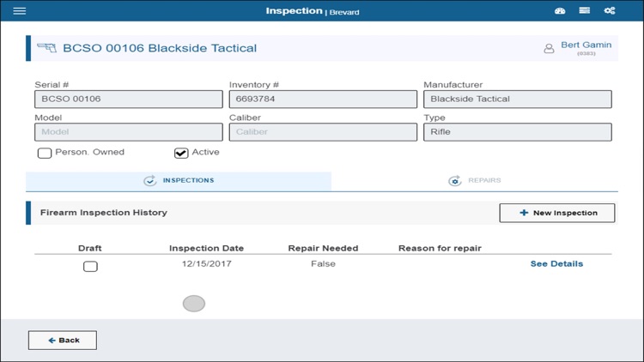Open See Details for the inspection
Screen dimensions: 644x362
(556, 264)
